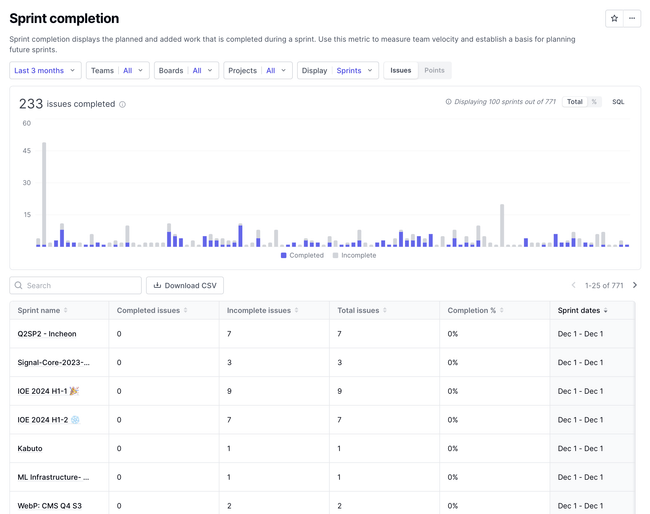This screenshot has width=650, height=514.
Task: Select the Q2SP2 - Incheon sprint row
Action: [322, 334]
